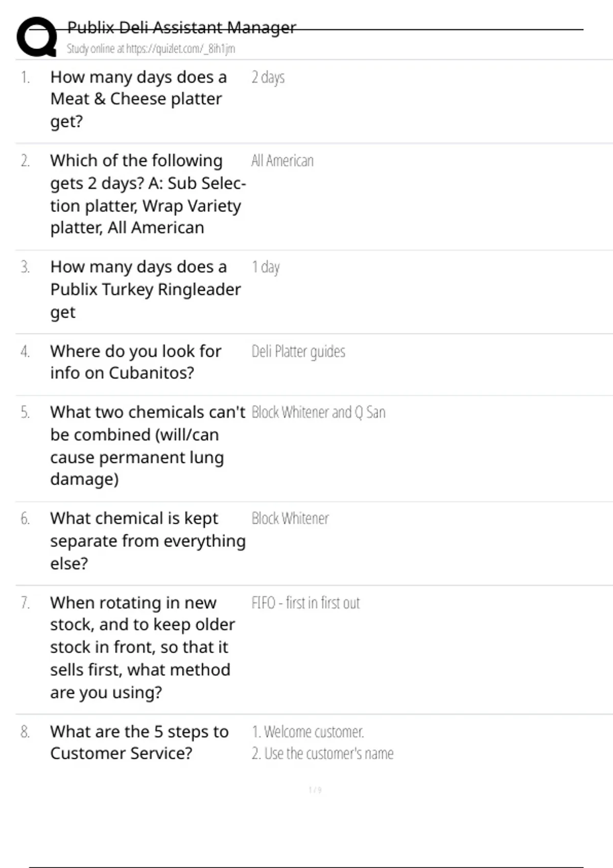Select the chemical kept separate question

click(147, 541)
